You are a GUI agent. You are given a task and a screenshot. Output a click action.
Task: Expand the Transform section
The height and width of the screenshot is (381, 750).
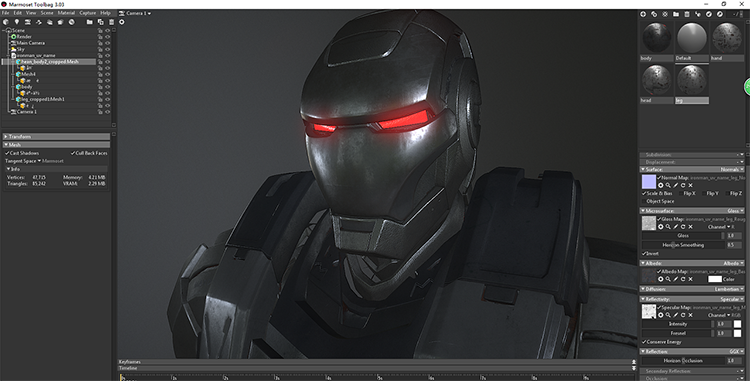[56, 137]
